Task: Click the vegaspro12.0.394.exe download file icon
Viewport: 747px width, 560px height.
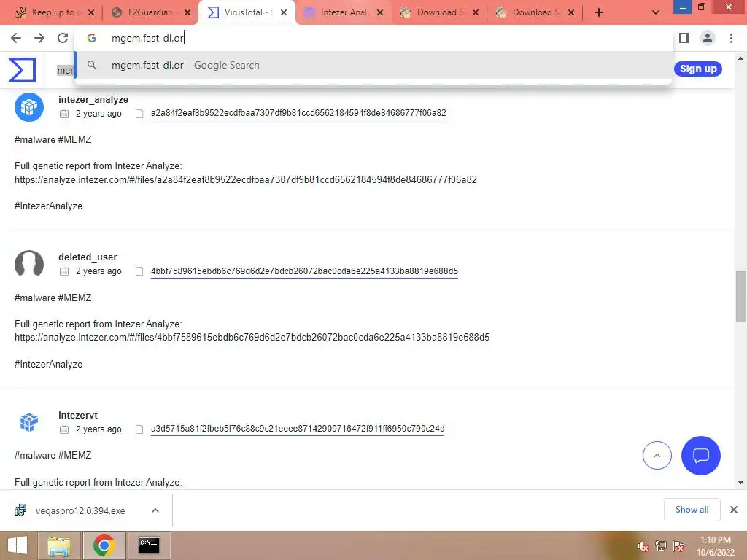Action: [x=20, y=510]
